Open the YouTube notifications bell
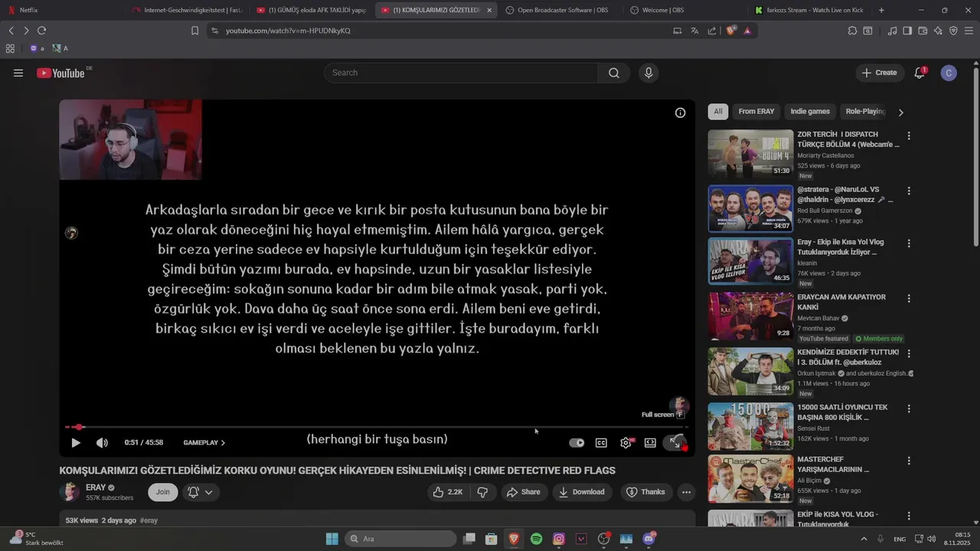 [x=920, y=73]
